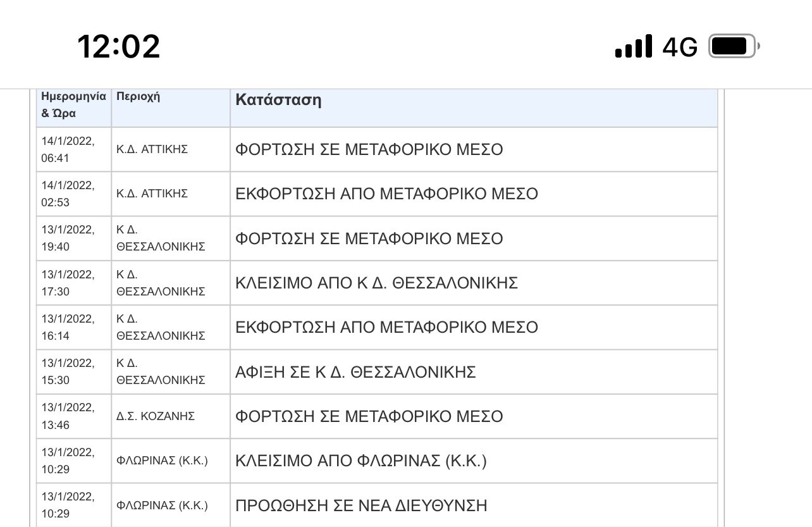Click the 14/1/2022, 06:41 date cell

pos(74,149)
